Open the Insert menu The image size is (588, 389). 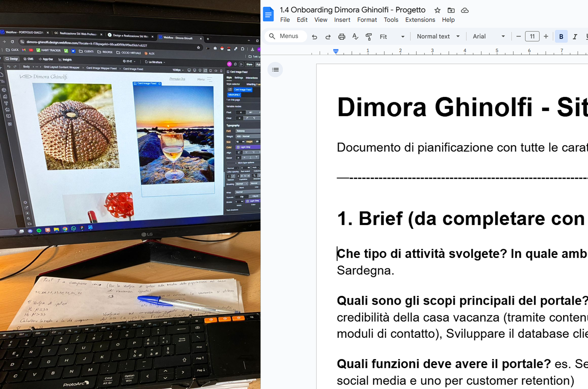point(342,20)
